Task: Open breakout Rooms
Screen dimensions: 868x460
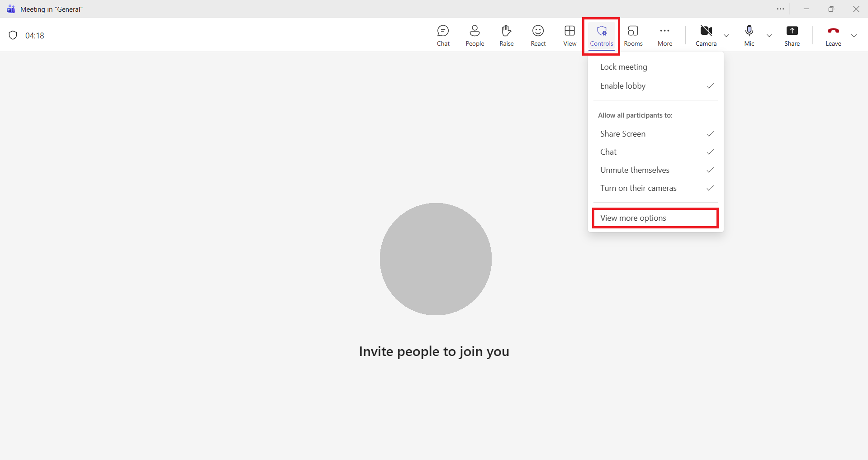Action: [x=633, y=35]
